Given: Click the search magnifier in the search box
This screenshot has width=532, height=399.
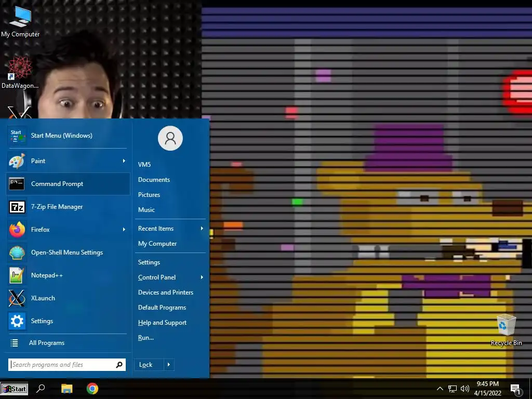Looking at the screenshot, I should coord(119,365).
